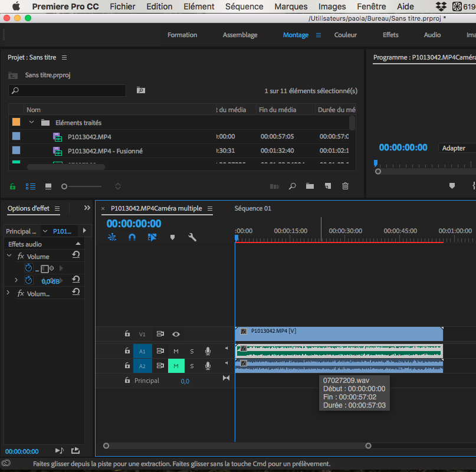The height and width of the screenshot is (472, 476).
Task: Open timeline display settings wrench
Action: click(192, 237)
